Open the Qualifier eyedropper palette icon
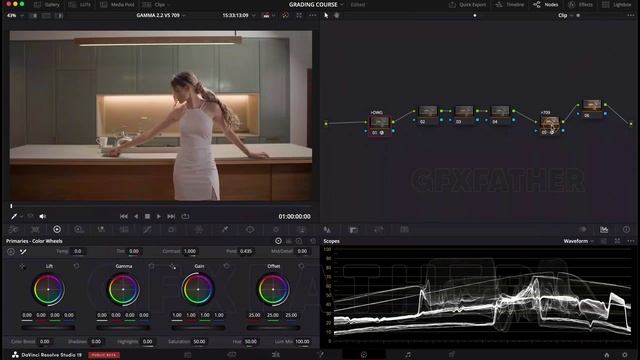The width and height of the screenshot is (640, 360). pyautogui.click(x=224, y=229)
